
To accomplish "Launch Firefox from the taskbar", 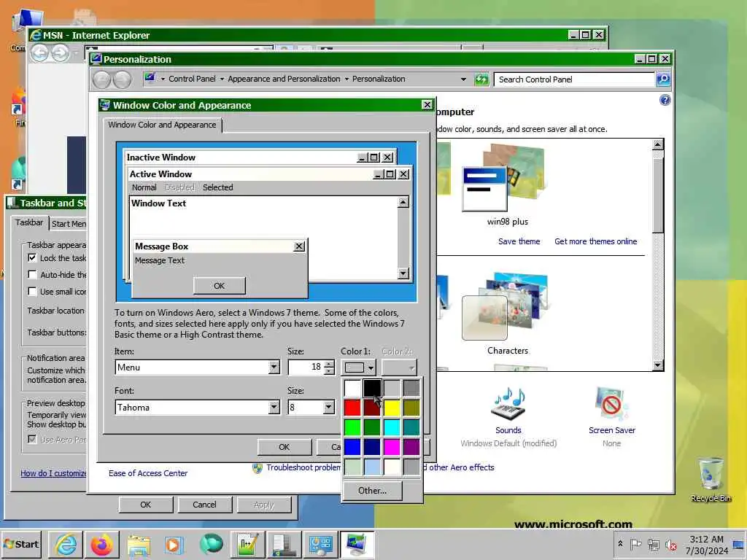I will pyautogui.click(x=102, y=544).
